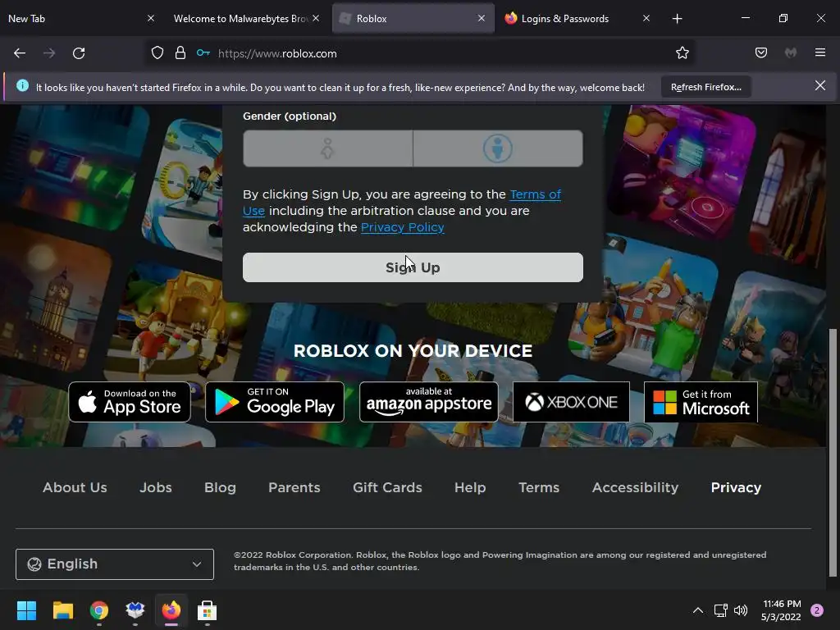Open the Blog footer link

click(220, 487)
